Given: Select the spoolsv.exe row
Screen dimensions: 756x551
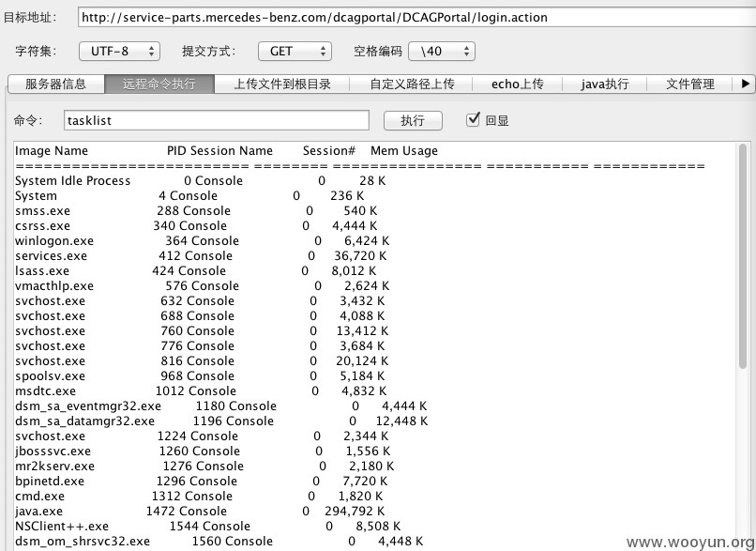Looking at the screenshot, I should [x=200, y=375].
